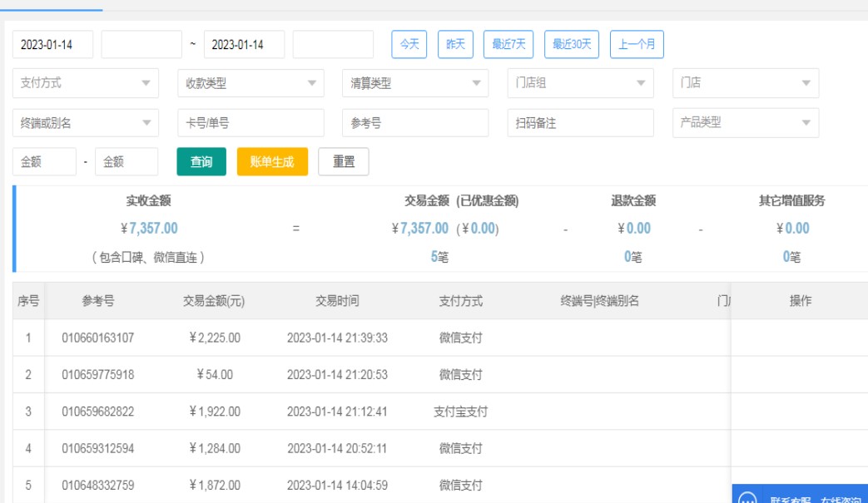Click the customer service chat icon
The image size is (868, 503).
pyautogui.click(x=747, y=497)
